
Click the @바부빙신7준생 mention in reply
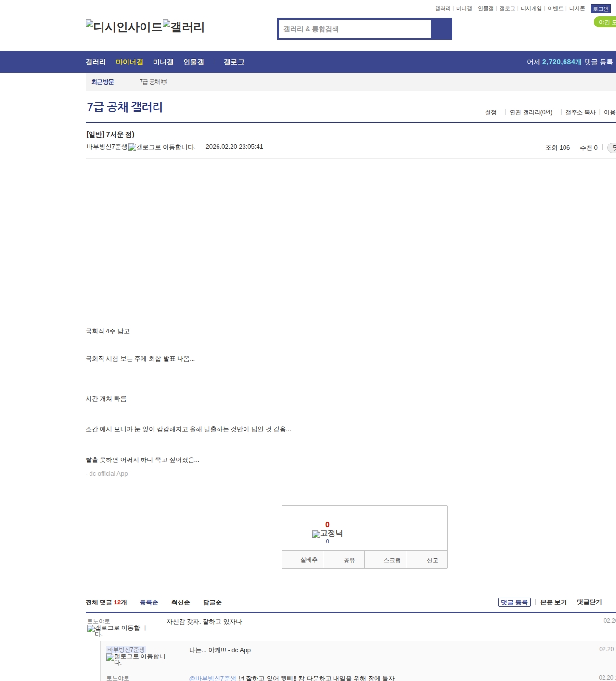point(212,678)
